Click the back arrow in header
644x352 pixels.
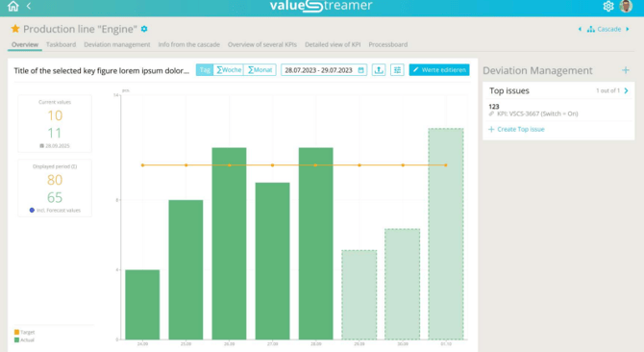coord(29,6)
